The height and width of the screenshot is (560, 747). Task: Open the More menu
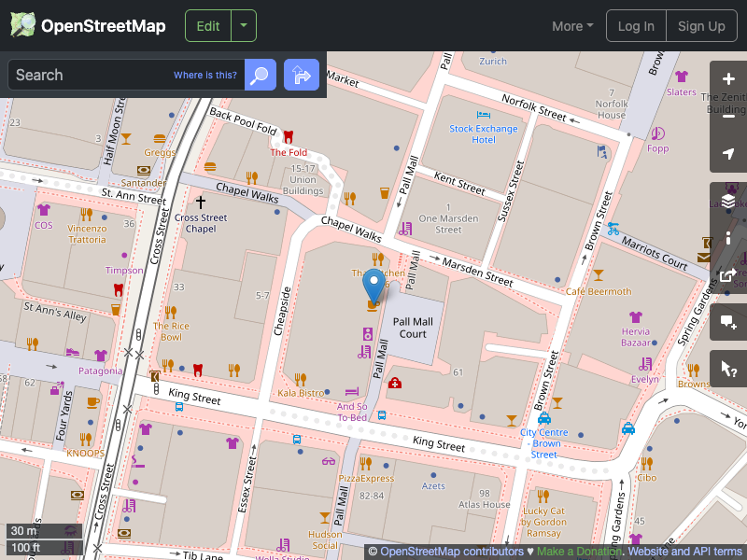[571, 26]
